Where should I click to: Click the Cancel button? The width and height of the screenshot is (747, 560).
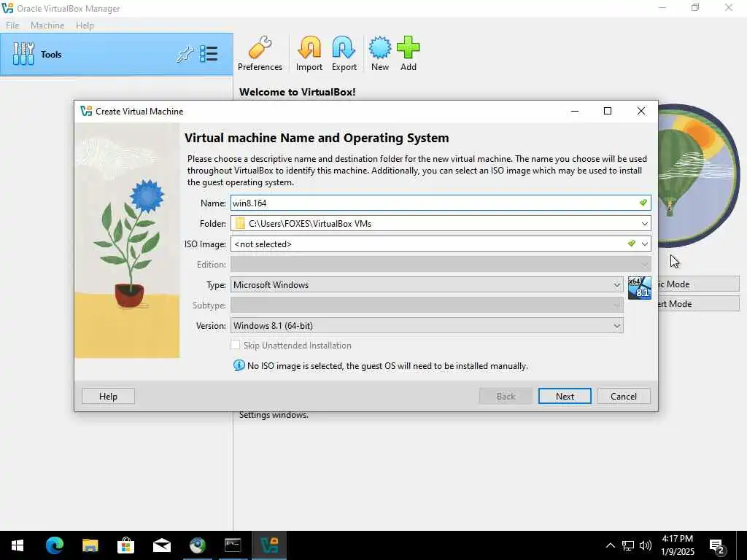[x=624, y=396]
